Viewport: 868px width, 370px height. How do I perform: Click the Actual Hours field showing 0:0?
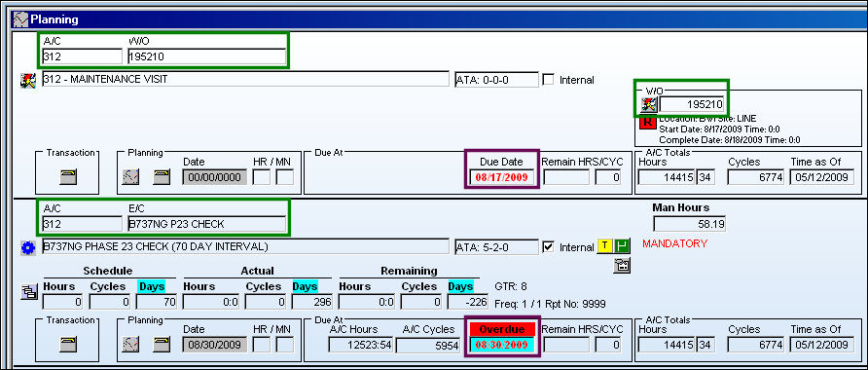pyautogui.click(x=212, y=302)
